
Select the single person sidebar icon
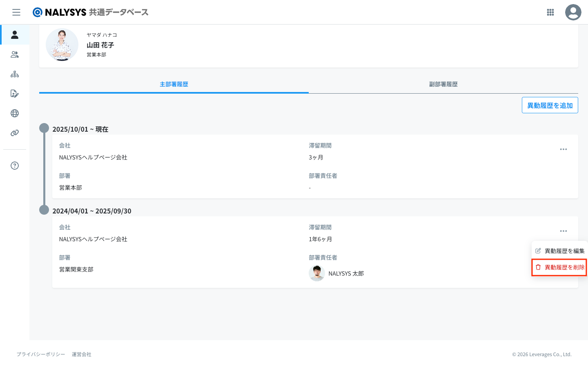tap(15, 35)
